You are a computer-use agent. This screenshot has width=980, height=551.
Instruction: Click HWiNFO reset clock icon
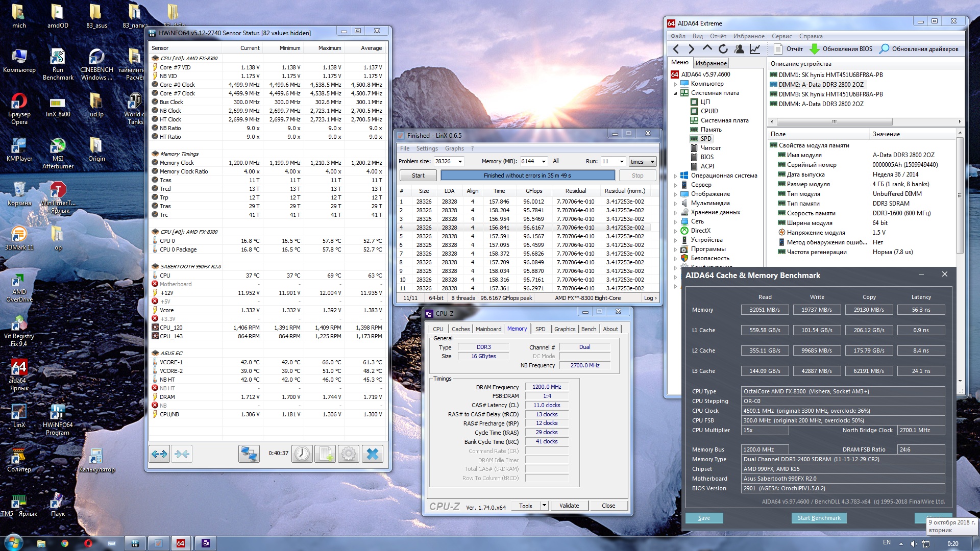[302, 454]
